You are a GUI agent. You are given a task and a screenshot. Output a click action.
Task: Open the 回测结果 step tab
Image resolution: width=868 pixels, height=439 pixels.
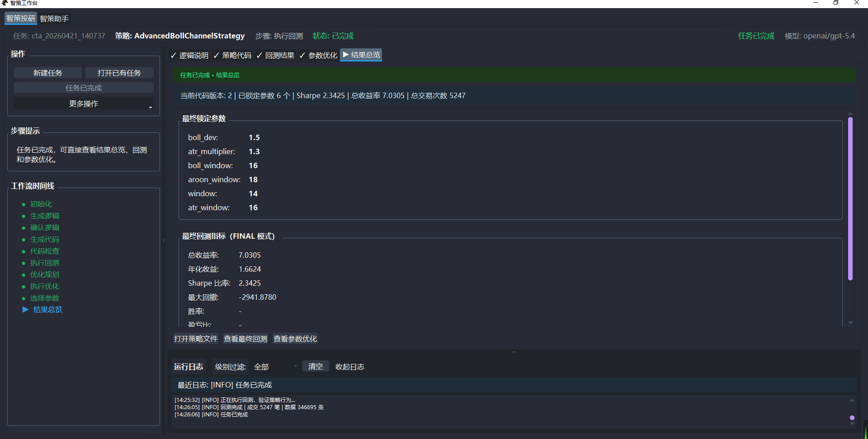point(275,55)
